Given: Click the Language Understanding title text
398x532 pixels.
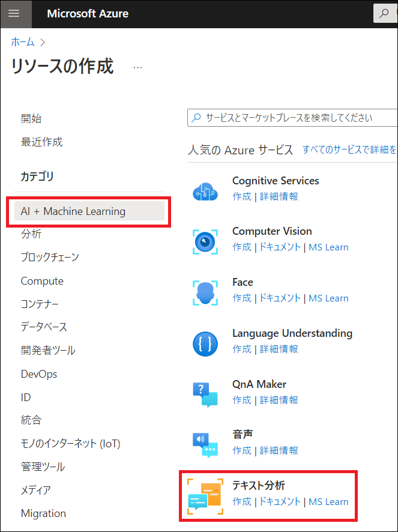Looking at the screenshot, I should 292,333.
